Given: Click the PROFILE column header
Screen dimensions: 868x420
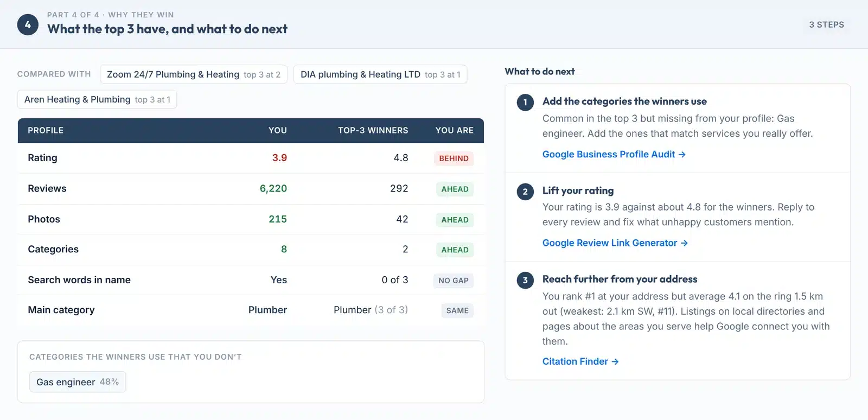Looking at the screenshot, I should (x=46, y=130).
